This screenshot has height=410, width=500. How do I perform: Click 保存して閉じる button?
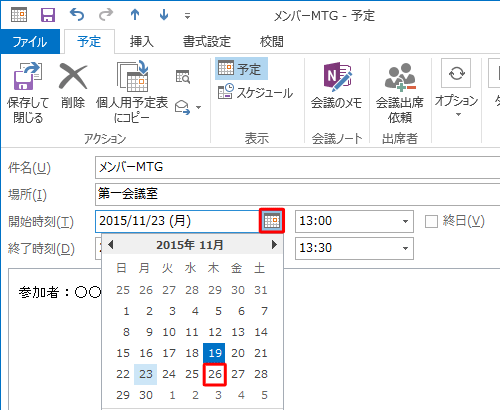click(x=28, y=93)
